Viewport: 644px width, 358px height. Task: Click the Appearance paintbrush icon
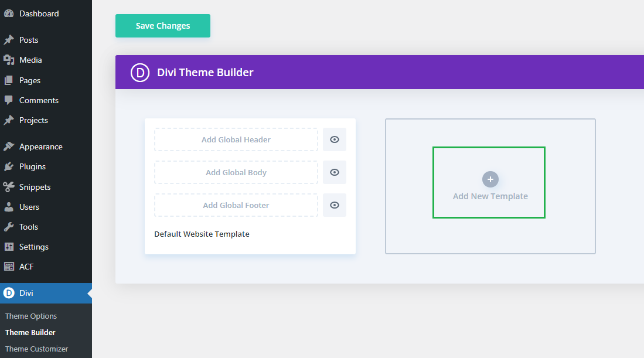[9, 146]
